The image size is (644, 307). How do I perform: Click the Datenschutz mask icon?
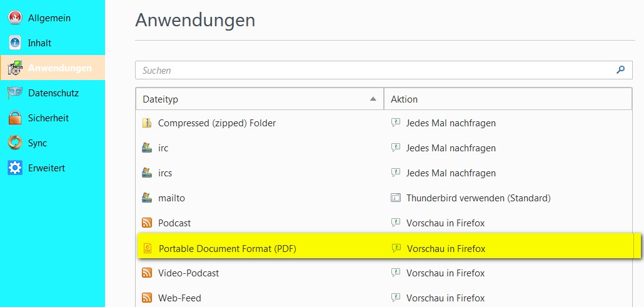pos(15,93)
